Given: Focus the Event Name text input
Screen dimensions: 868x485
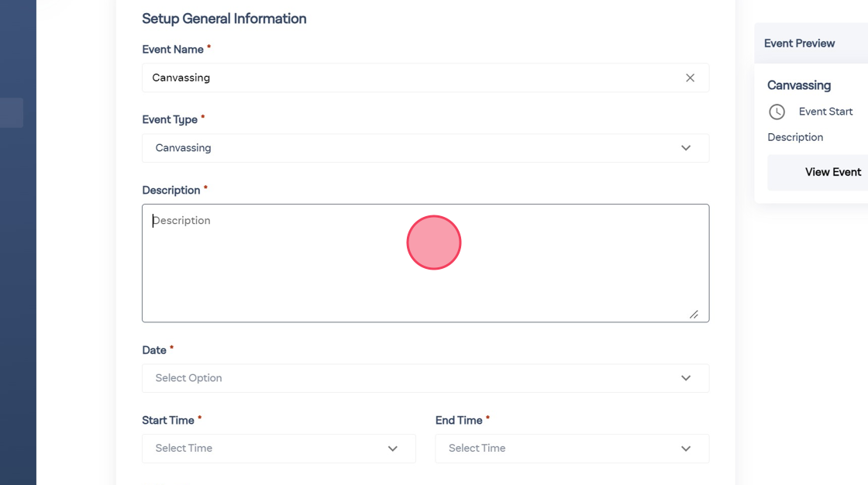Looking at the screenshot, I should click(x=411, y=77).
